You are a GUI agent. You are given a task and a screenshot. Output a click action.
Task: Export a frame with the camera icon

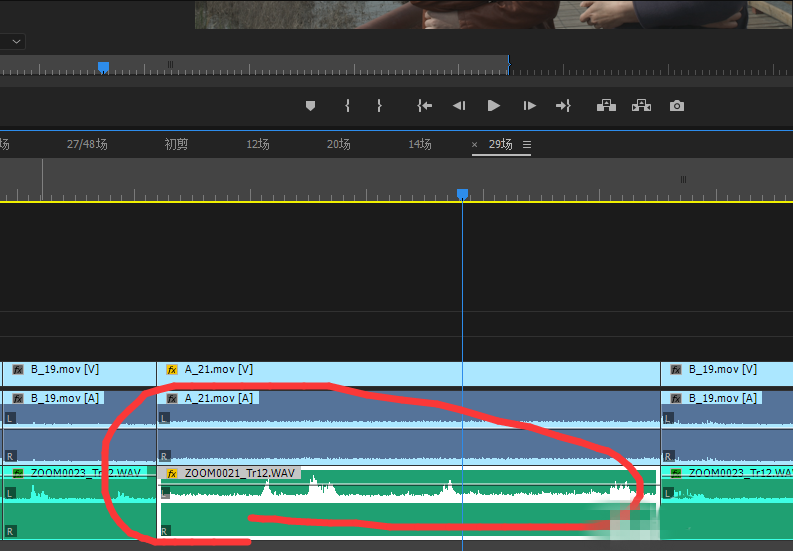677,106
